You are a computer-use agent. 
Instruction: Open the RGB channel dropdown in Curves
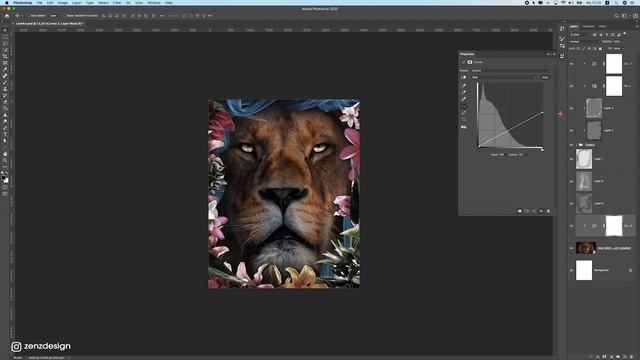coord(504,77)
